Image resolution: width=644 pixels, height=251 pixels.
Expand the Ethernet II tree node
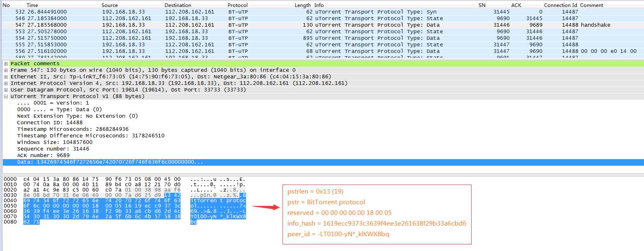point(6,77)
